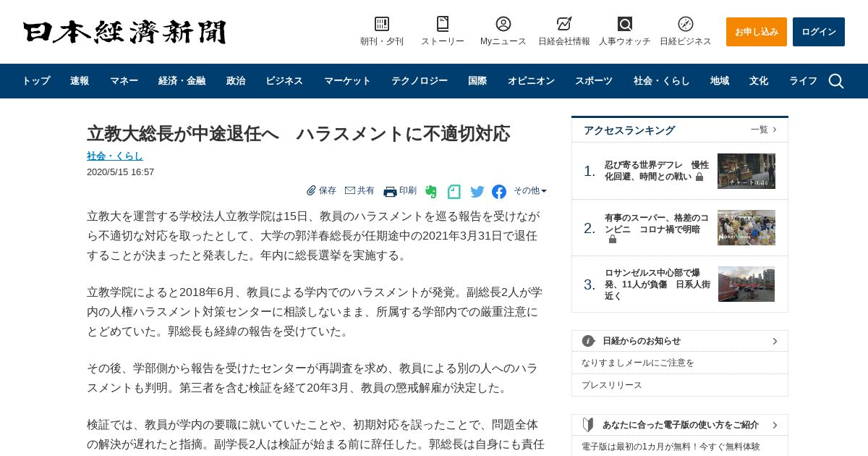Go to 政治 navigation tab
This screenshot has width=868, height=456.
tap(236, 81)
